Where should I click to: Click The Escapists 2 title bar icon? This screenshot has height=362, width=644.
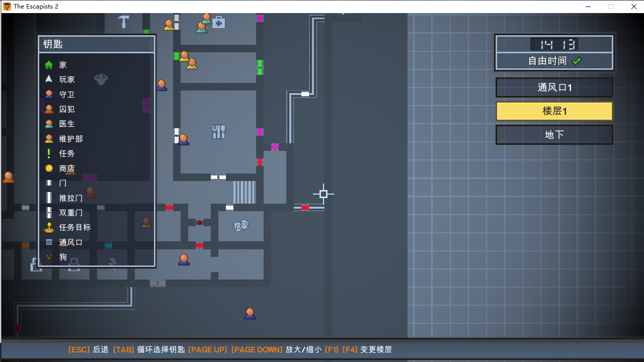pyautogui.click(x=7, y=7)
